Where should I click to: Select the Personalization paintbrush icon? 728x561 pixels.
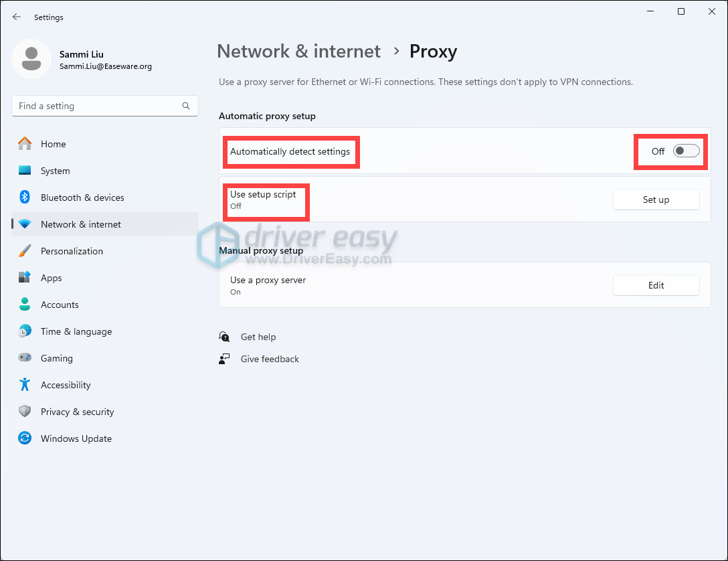point(25,251)
